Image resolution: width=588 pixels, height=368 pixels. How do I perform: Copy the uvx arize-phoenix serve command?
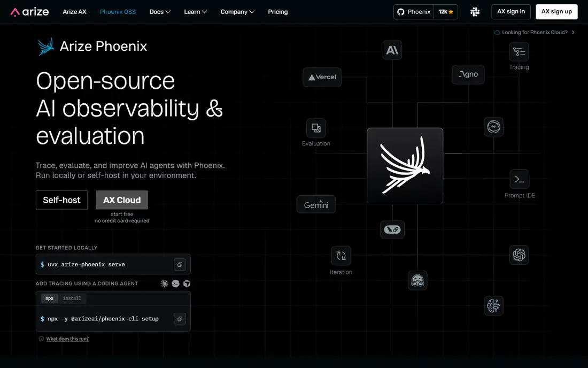point(180,264)
